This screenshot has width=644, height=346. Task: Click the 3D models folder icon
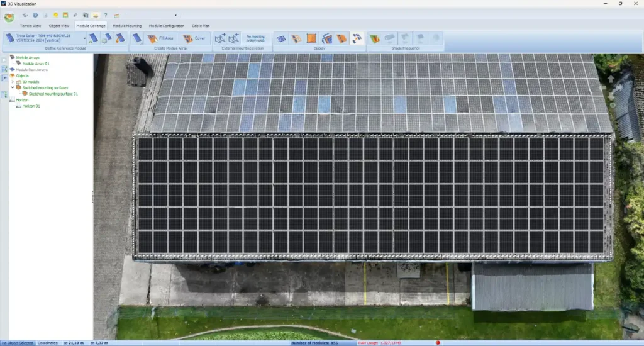pyautogui.click(x=18, y=82)
